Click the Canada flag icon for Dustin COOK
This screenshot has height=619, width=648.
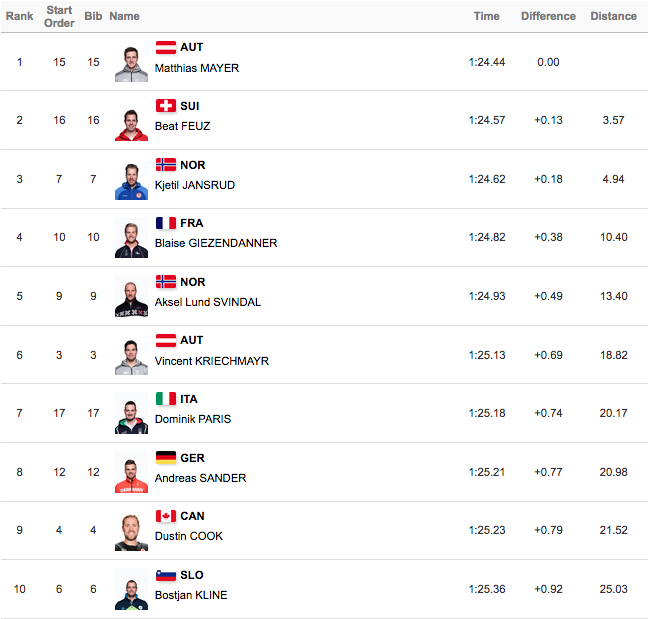tap(166, 516)
